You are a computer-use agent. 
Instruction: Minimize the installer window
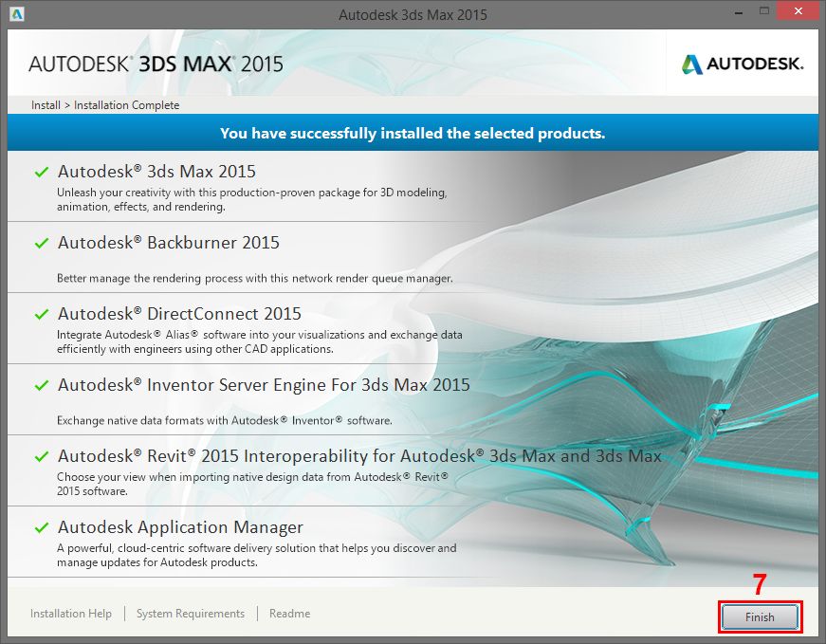(x=739, y=11)
